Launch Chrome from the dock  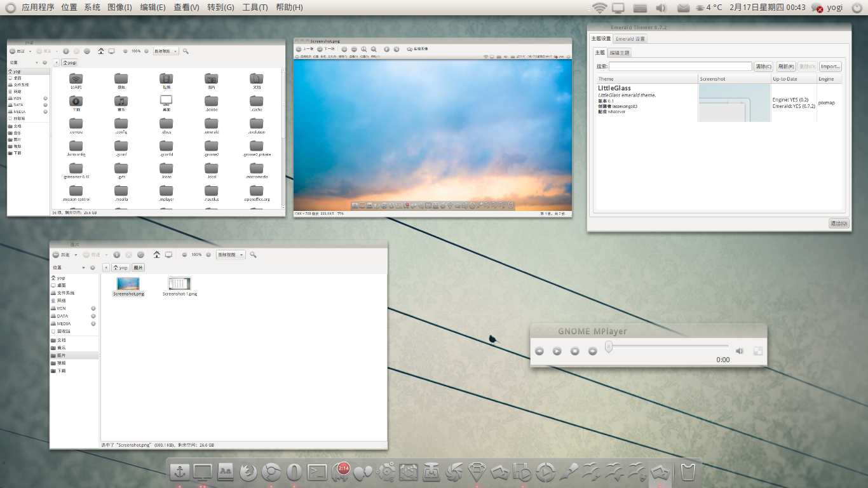(x=271, y=472)
